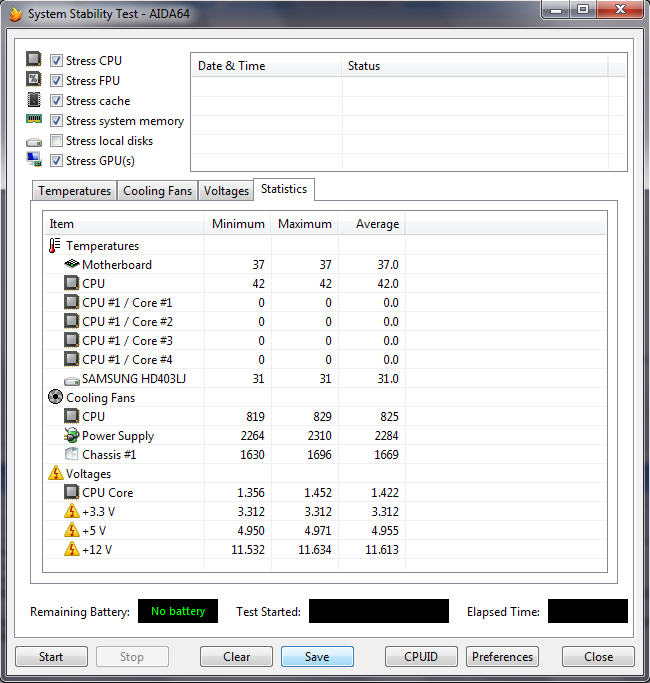Click the Test Started black field
Viewport: 650px width, 683px height.
tap(379, 611)
